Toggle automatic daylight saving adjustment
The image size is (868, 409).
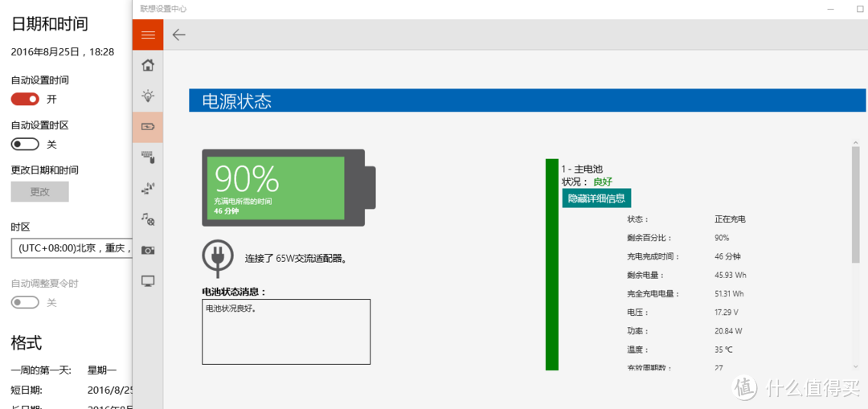(x=25, y=303)
